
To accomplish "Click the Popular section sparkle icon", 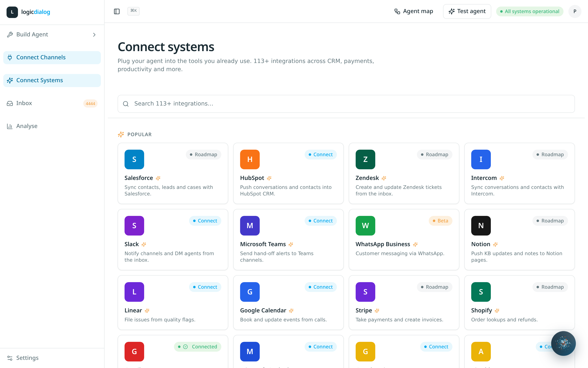I will tap(121, 134).
